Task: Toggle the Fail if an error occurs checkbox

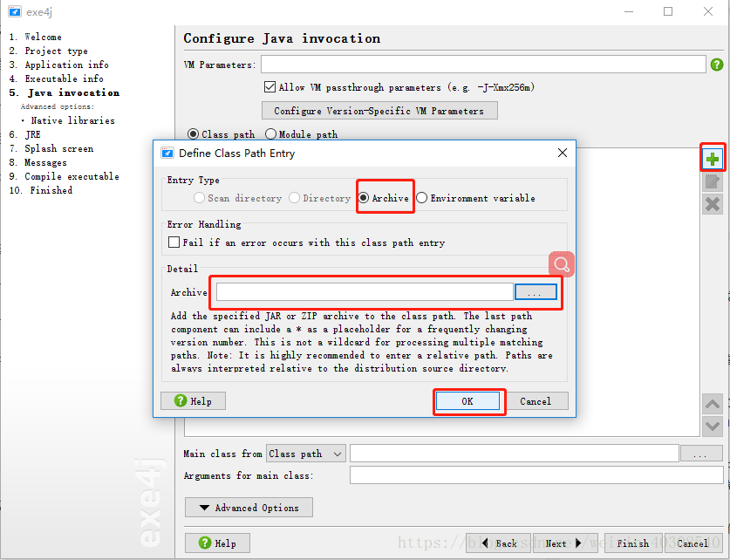Action: pos(174,242)
